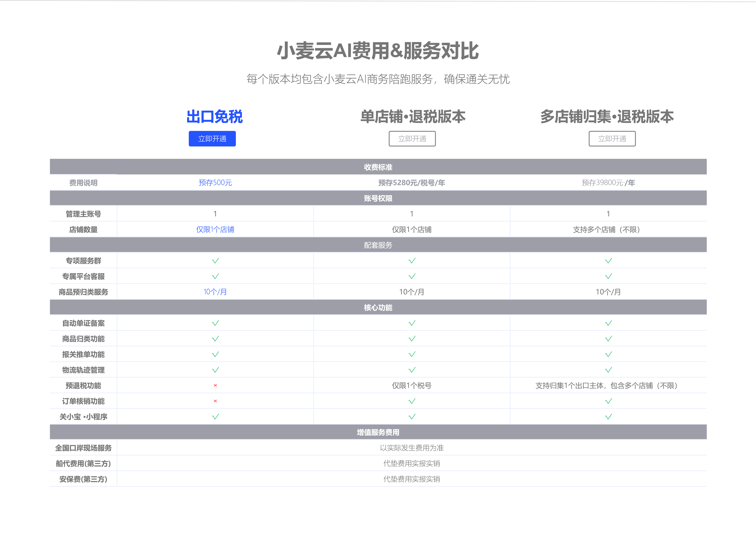Image resolution: width=756 pixels, height=547 pixels.
Task: Click the 费用说明 row label
Action: (83, 183)
